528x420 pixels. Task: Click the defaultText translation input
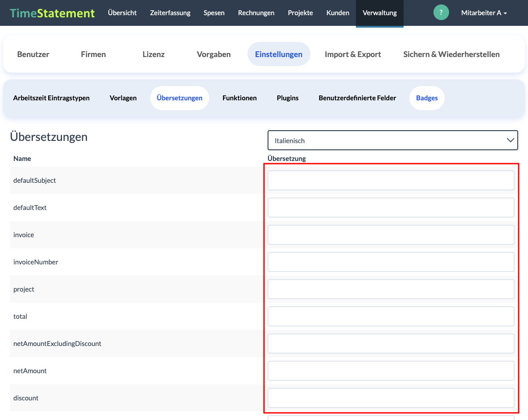(391, 208)
